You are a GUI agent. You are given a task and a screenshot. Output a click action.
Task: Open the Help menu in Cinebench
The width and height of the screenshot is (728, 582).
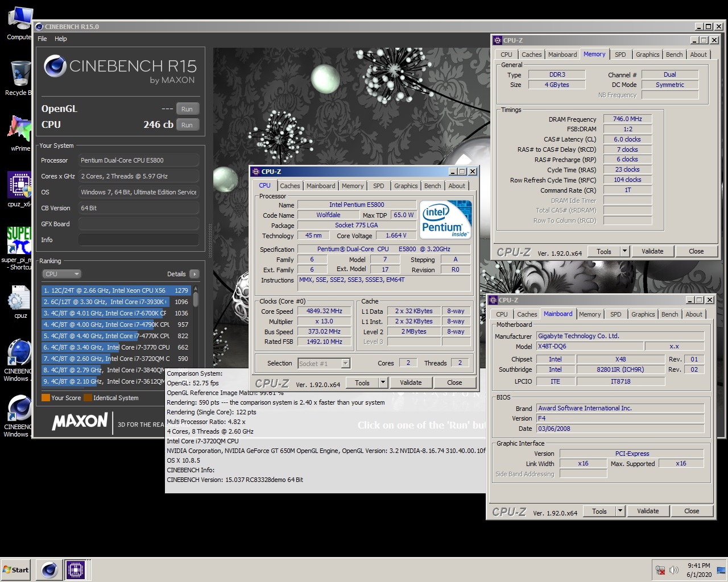tap(61, 39)
